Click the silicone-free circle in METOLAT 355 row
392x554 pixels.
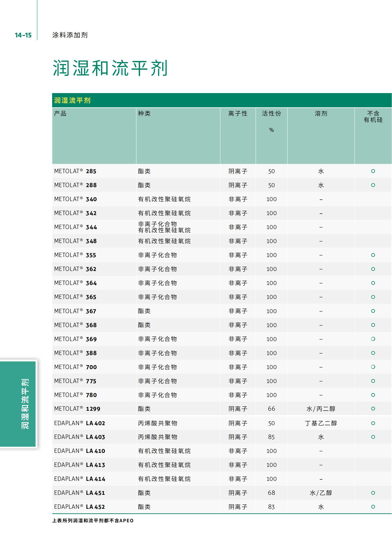click(x=373, y=255)
